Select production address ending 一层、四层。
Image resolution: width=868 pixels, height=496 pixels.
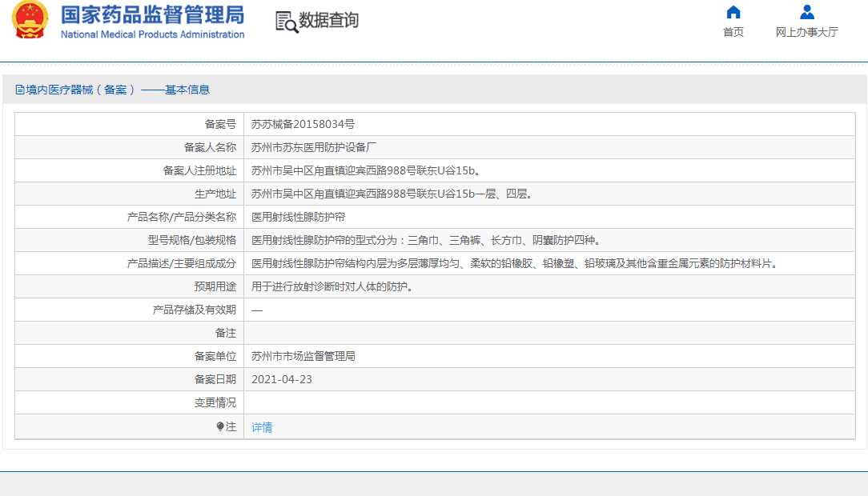pyautogui.click(x=392, y=194)
